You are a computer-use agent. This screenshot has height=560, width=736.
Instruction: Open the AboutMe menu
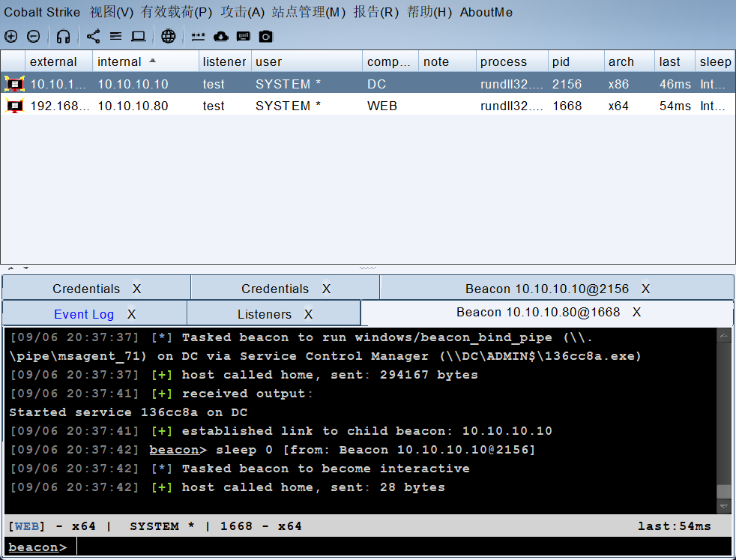point(486,12)
